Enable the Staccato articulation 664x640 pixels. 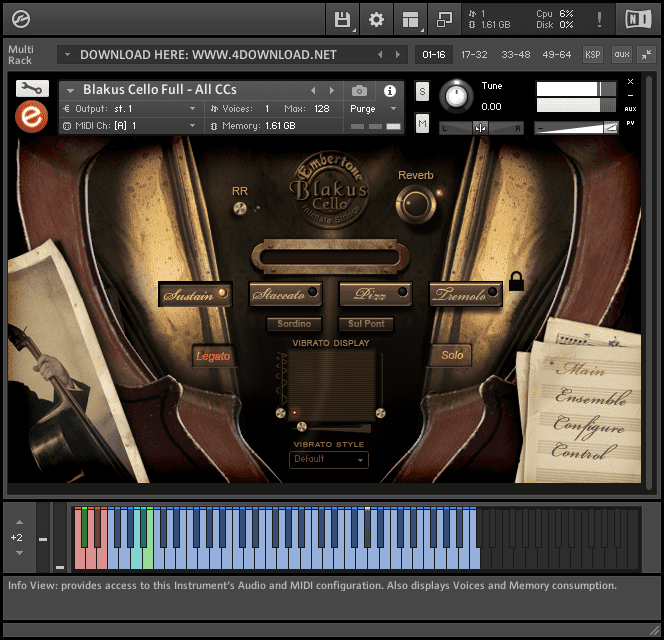(x=285, y=294)
